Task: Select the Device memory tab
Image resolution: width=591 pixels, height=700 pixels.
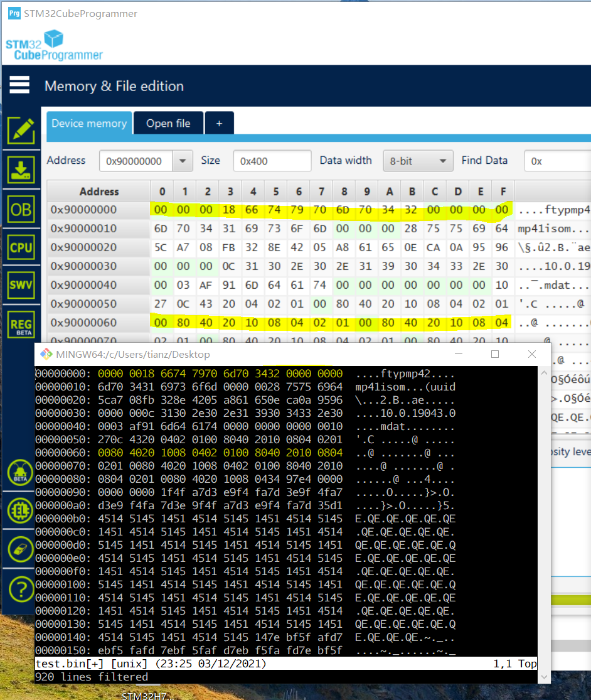Action: pyautogui.click(x=88, y=123)
